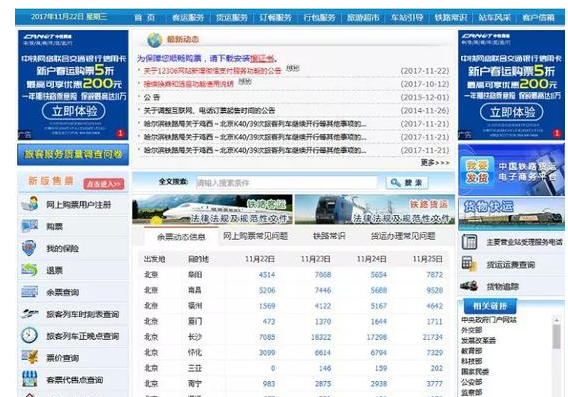
Task: Open the 货物快运 banner
Action: 511,214
